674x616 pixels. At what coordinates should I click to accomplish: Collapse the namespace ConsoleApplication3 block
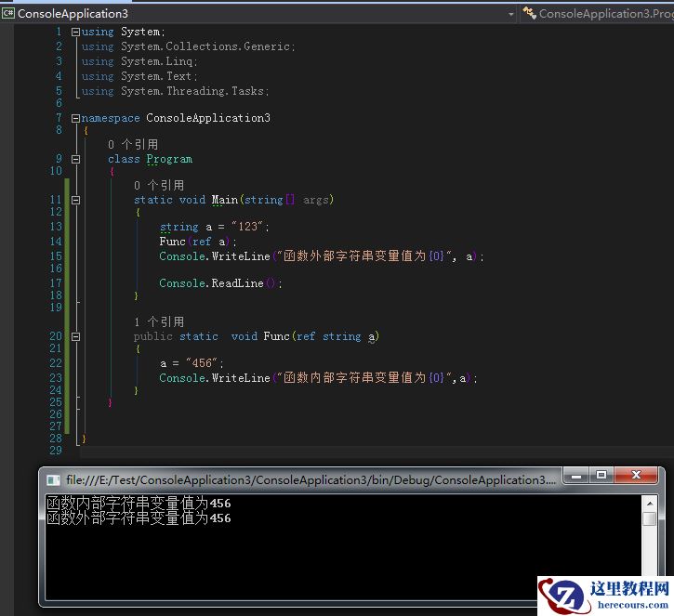pos(75,118)
